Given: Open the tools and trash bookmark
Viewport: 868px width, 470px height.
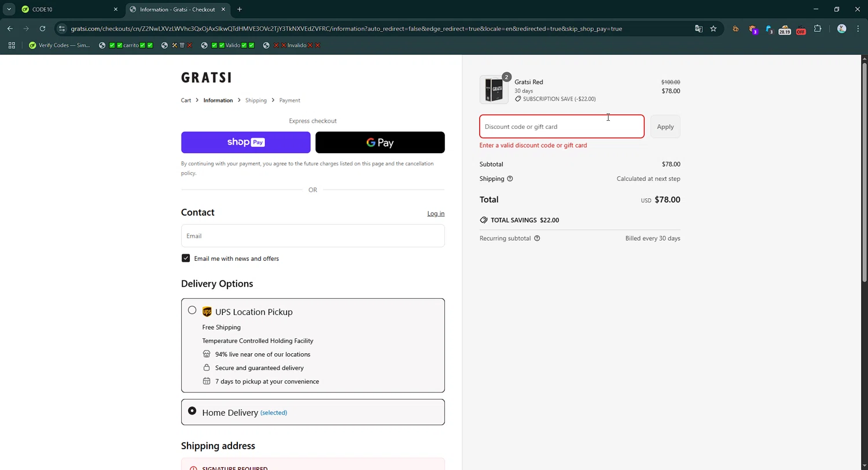Looking at the screenshot, I should tap(176, 45).
